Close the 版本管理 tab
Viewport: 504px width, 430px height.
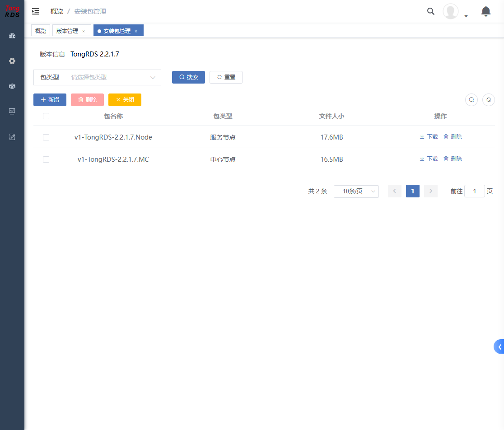pyautogui.click(x=84, y=31)
